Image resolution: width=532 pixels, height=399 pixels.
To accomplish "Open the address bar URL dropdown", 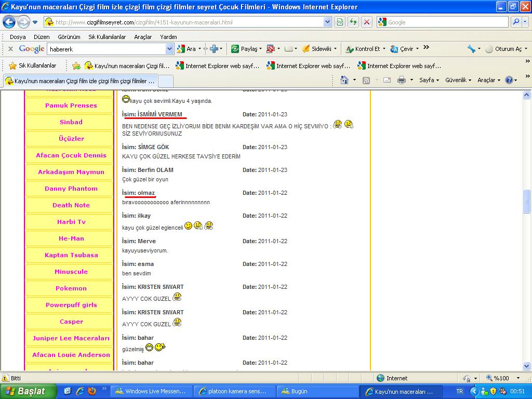I will pos(327,22).
